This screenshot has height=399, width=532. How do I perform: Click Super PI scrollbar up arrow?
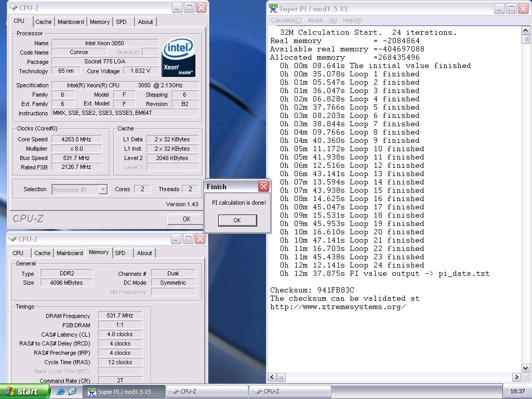pyautogui.click(x=526, y=31)
